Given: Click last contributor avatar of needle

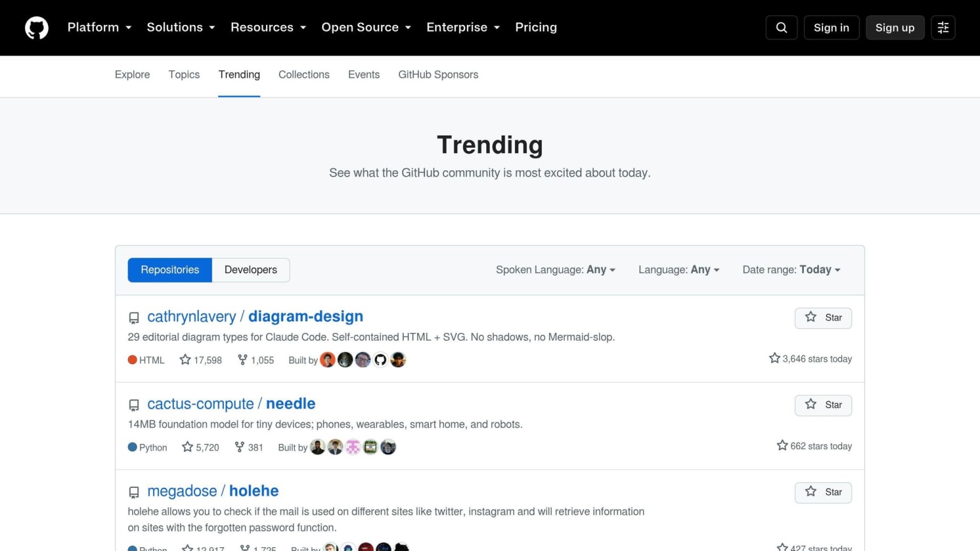Looking at the screenshot, I should click(388, 447).
